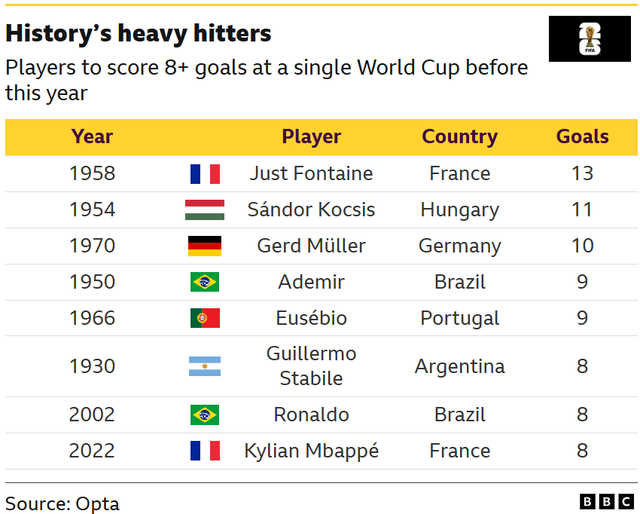Click the Brazil flag beside Ronaldo

(x=204, y=415)
